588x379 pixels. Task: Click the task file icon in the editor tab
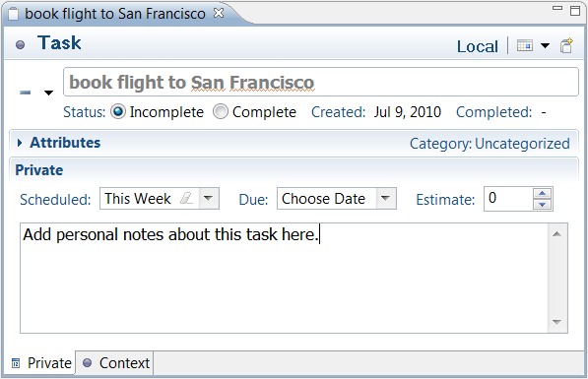[13, 14]
